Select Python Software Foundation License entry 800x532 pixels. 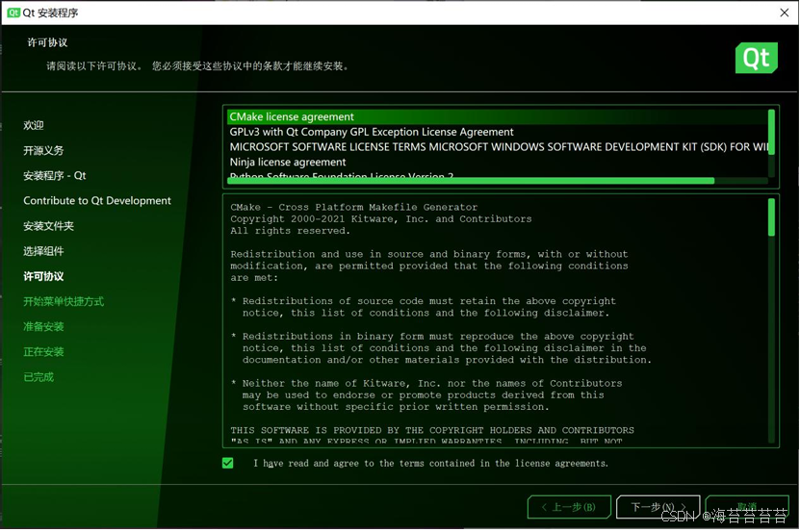(497, 174)
